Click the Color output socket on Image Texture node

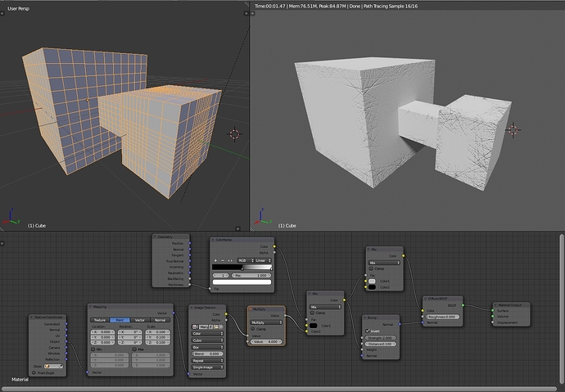point(226,314)
